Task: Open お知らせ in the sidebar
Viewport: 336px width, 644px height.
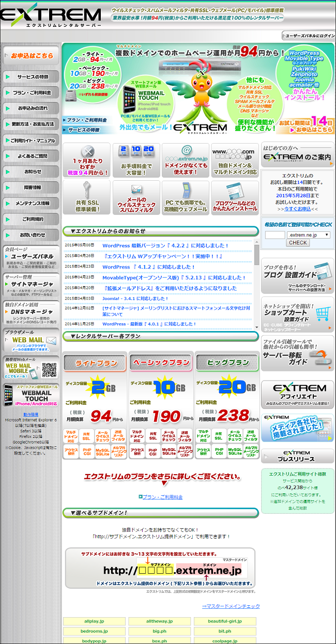Action: point(31,171)
